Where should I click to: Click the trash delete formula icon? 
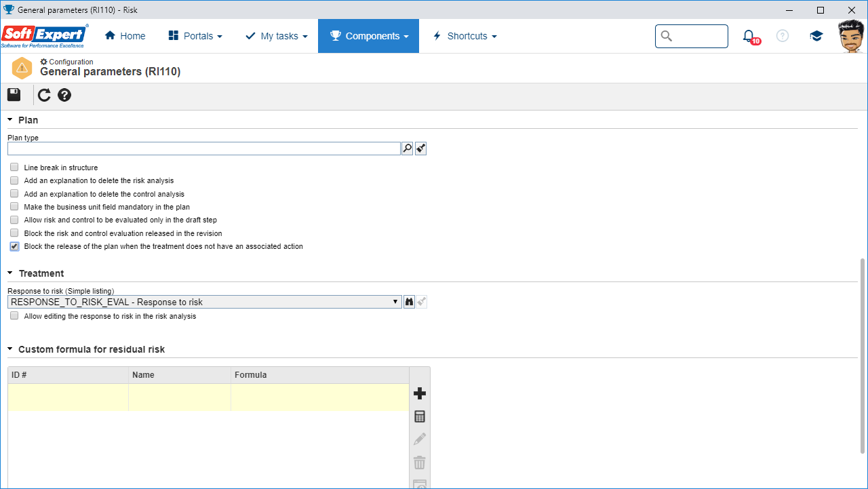[420, 463]
